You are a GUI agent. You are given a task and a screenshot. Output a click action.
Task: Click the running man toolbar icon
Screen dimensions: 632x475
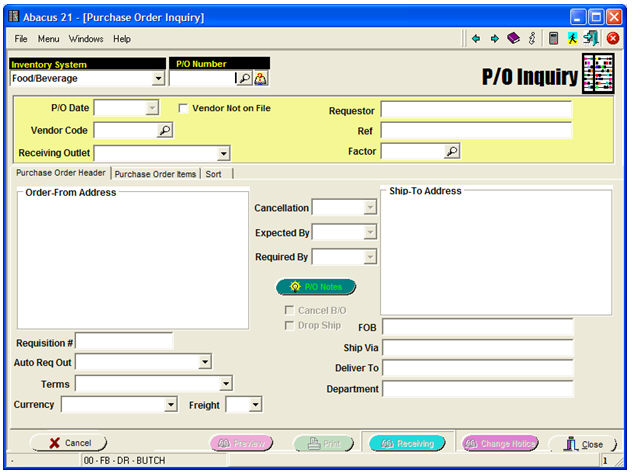pyautogui.click(x=572, y=39)
